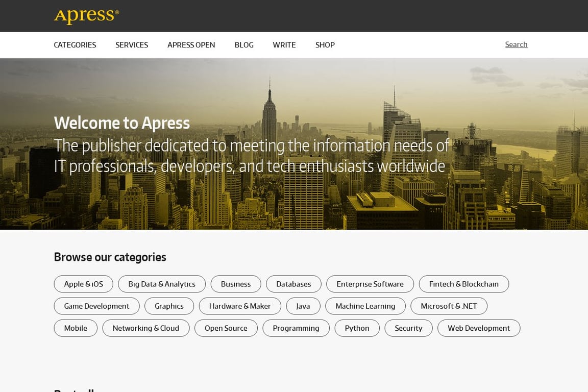Browse the Apple & iOS category

84,284
